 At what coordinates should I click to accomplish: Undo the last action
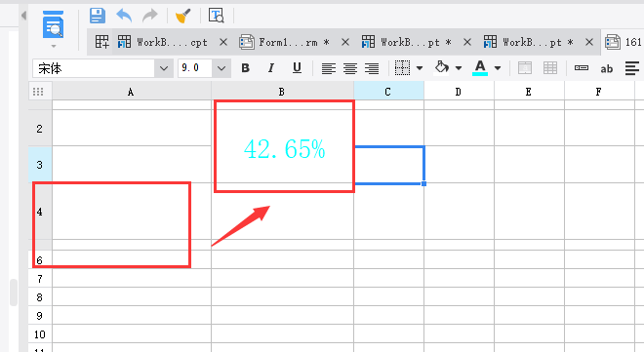pos(124,16)
